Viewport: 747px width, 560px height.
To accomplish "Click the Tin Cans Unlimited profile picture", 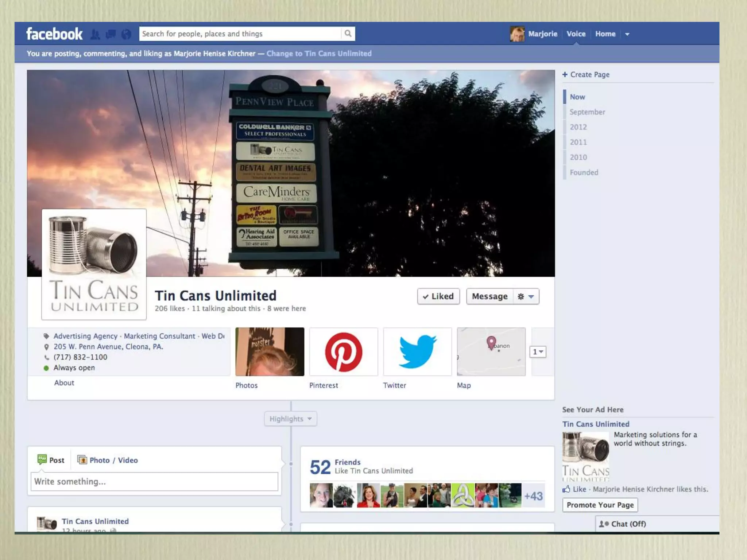I will click(94, 264).
